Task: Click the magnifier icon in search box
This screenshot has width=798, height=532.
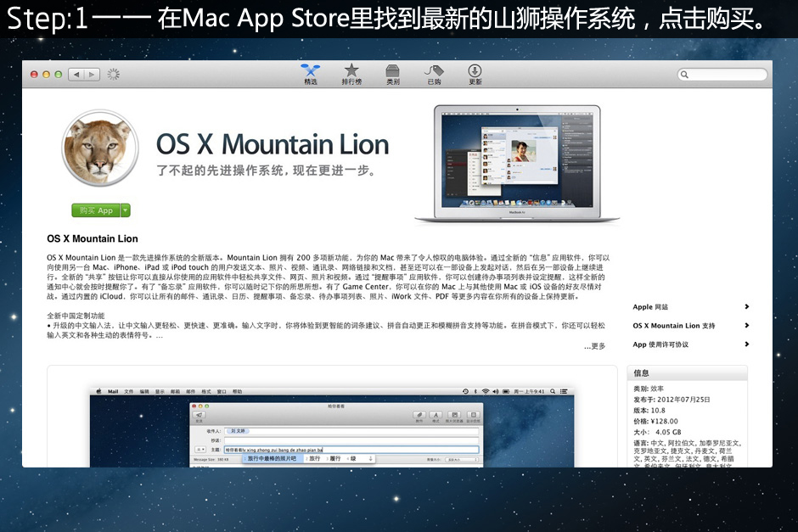Action: (x=684, y=75)
